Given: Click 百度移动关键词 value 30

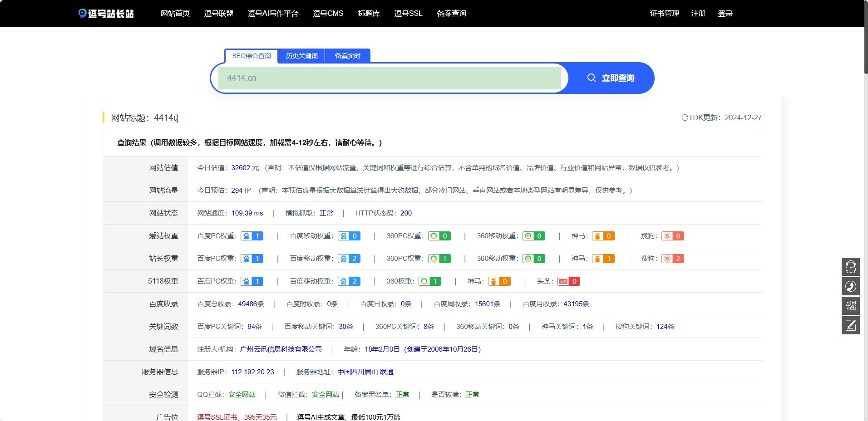Looking at the screenshot, I should tap(342, 326).
